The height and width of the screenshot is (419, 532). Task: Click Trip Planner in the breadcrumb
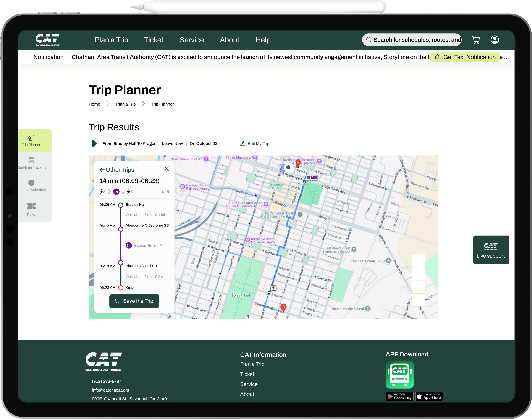click(x=163, y=104)
